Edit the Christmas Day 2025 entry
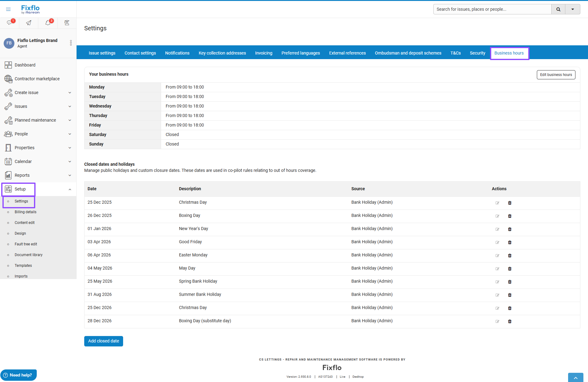 tap(497, 203)
